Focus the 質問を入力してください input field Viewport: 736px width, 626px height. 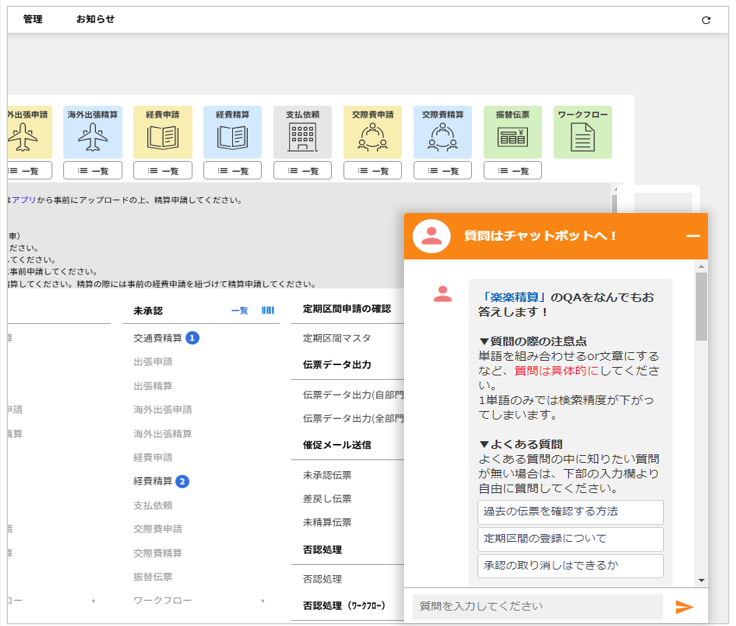[x=537, y=606]
